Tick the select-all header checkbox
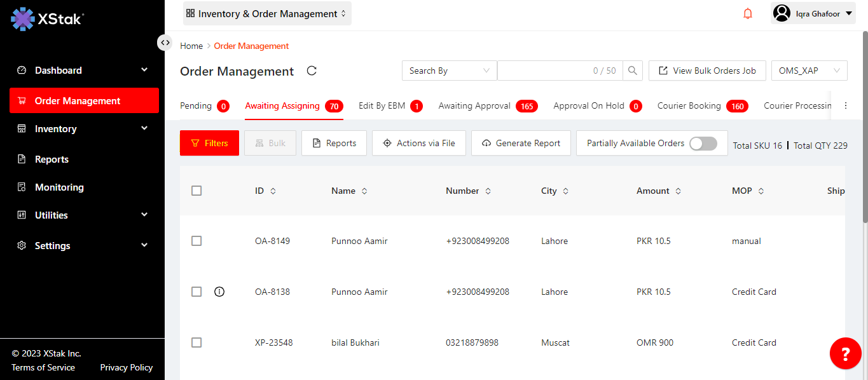The width and height of the screenshot is (868, 380). click(196, 191)
